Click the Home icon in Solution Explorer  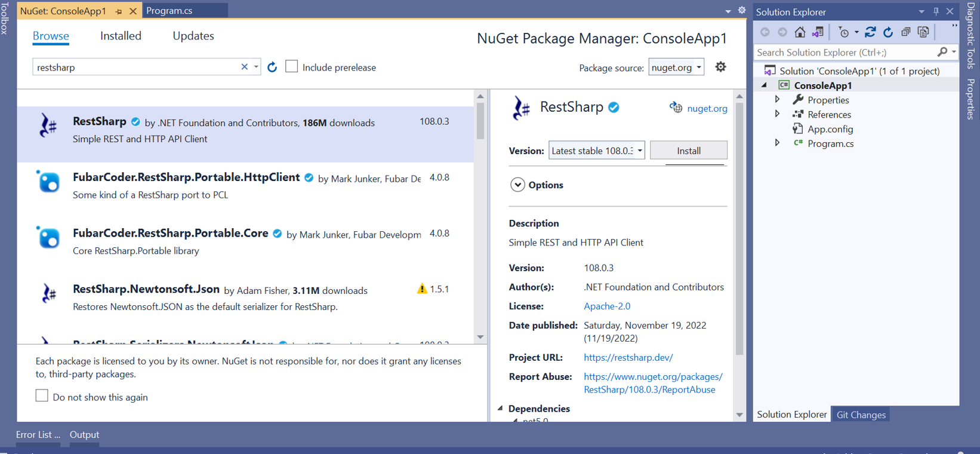click(800, 32)
